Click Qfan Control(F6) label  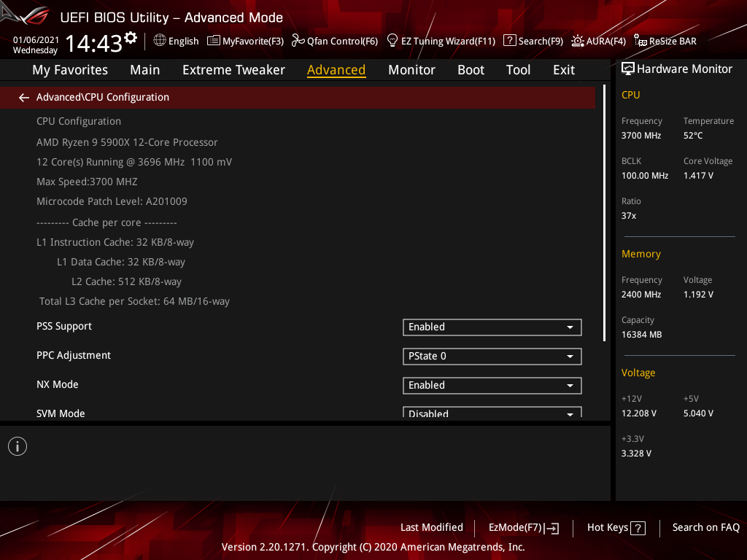pyautogui.click(x=343, y=42)
